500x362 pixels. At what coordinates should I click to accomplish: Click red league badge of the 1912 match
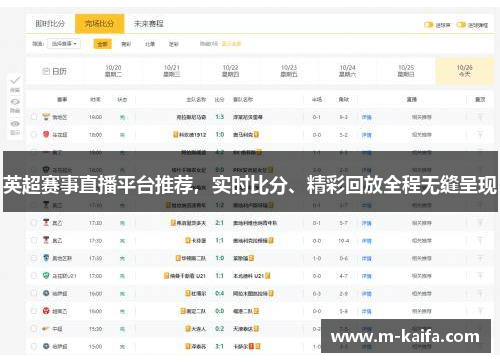point(46,134)
